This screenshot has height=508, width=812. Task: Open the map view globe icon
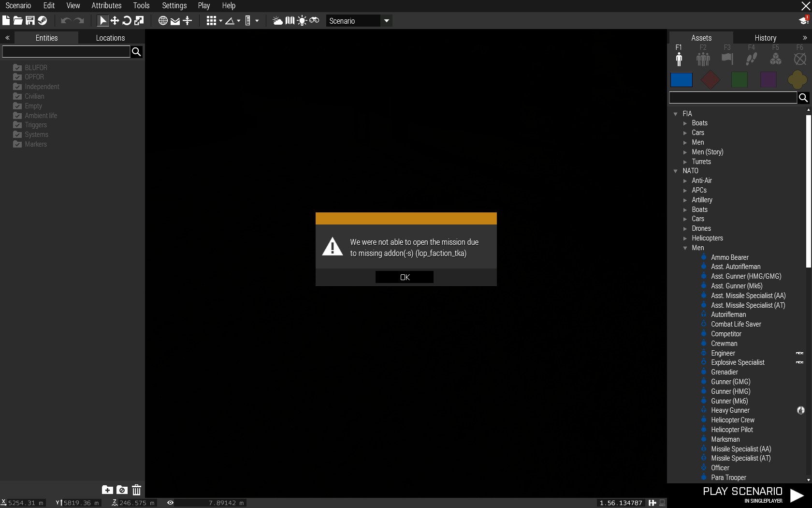(x=163, y=21)
